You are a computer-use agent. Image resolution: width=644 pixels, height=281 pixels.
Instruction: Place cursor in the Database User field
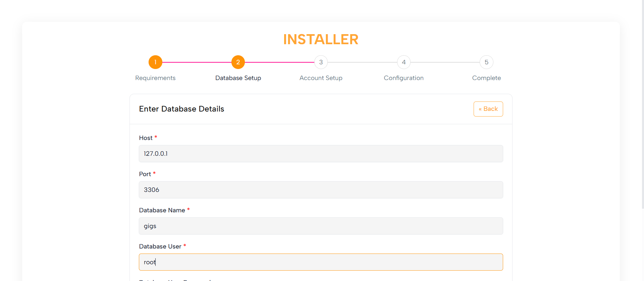pyautogui.click(x=321, y=262)
